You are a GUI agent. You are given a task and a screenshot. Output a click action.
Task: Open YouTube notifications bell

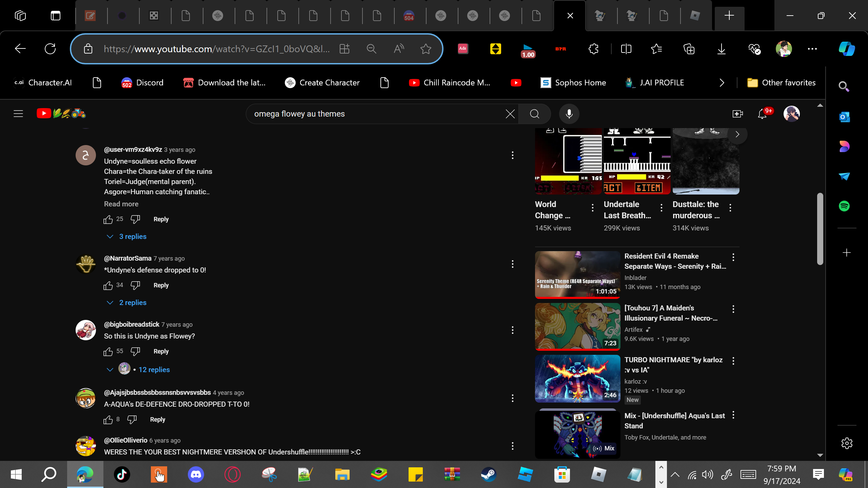[762, 114]
